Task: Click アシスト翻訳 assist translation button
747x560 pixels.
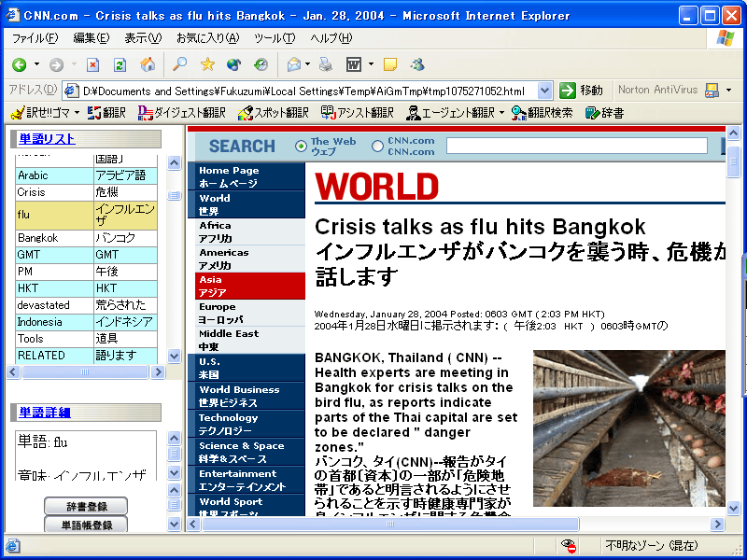Action: click(x=358, y=113)
